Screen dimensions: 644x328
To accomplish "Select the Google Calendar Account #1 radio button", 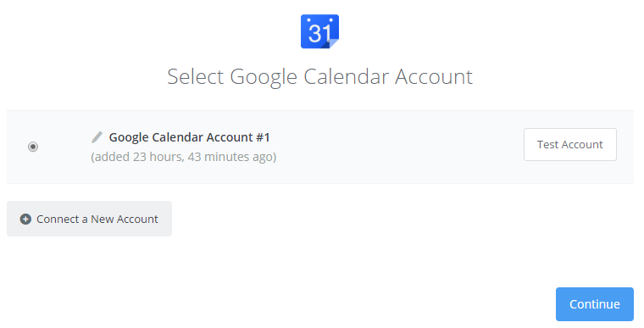I will click(33, 147).
